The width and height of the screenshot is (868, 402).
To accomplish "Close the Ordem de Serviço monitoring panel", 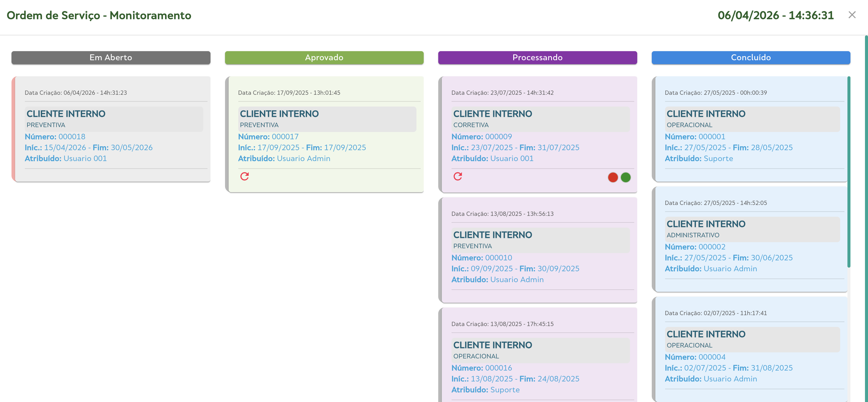I will 852,15.
